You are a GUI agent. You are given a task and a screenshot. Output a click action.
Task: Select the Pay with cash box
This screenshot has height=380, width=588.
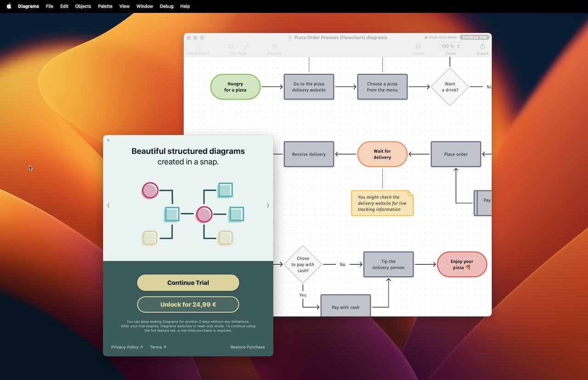[345, 306]
